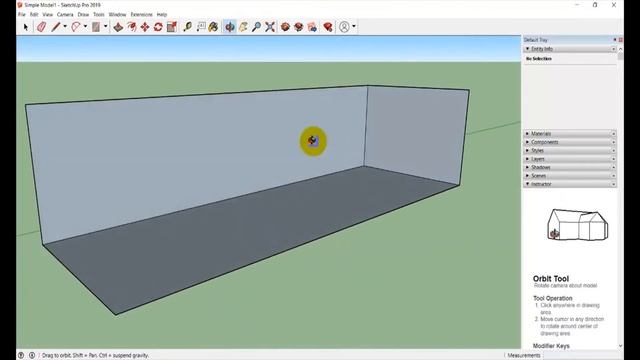The width and height of the screenshot is (640, 360).
Task: Close the Default Tray
Action: click(621, 40)
